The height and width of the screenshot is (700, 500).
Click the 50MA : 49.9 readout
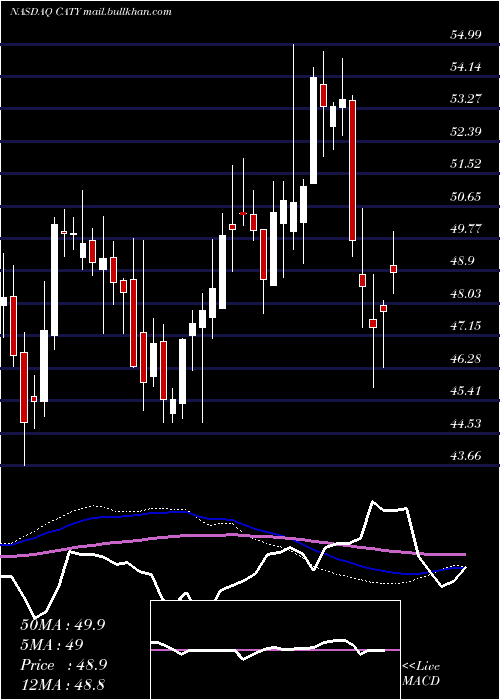point(62,625)
